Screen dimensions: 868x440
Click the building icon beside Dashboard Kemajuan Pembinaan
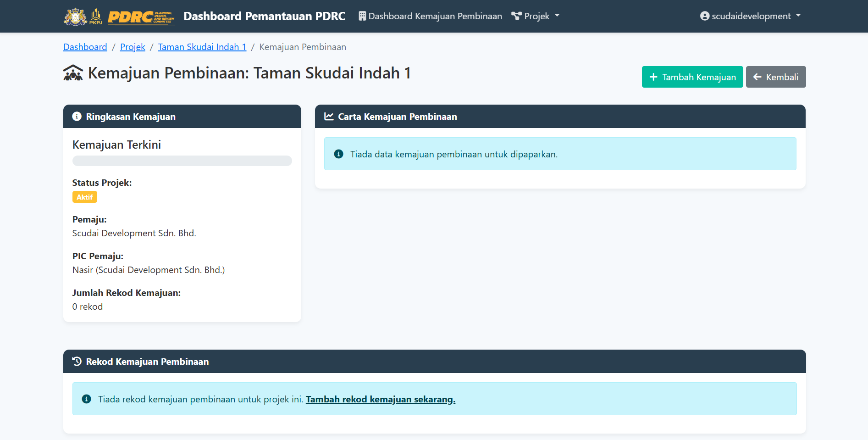tap(362, 16)
